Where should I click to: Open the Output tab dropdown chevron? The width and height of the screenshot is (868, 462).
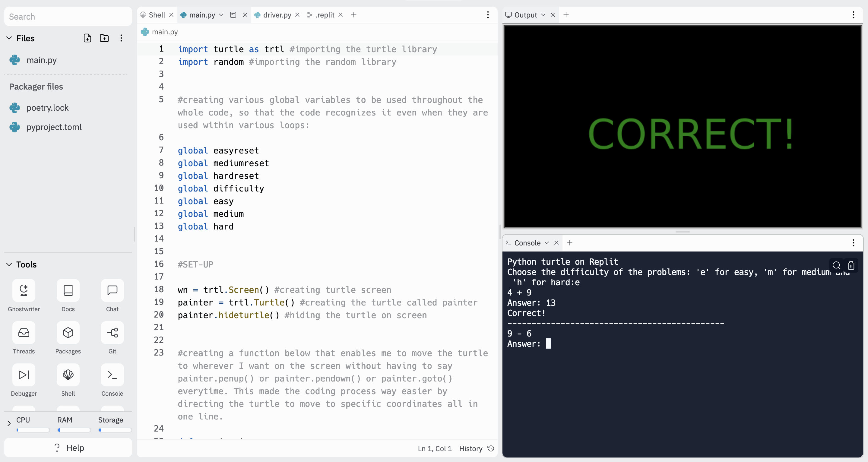click(x=543, y=15)
